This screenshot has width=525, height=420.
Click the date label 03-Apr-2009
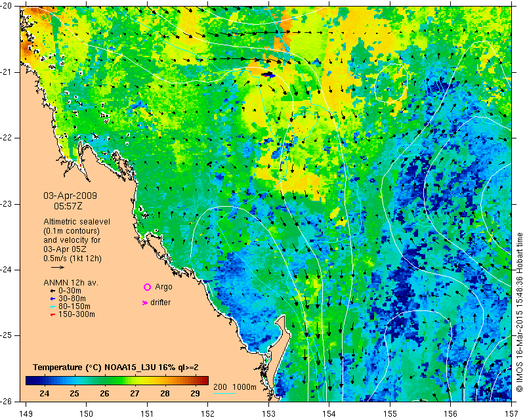[x=70, y=196]
